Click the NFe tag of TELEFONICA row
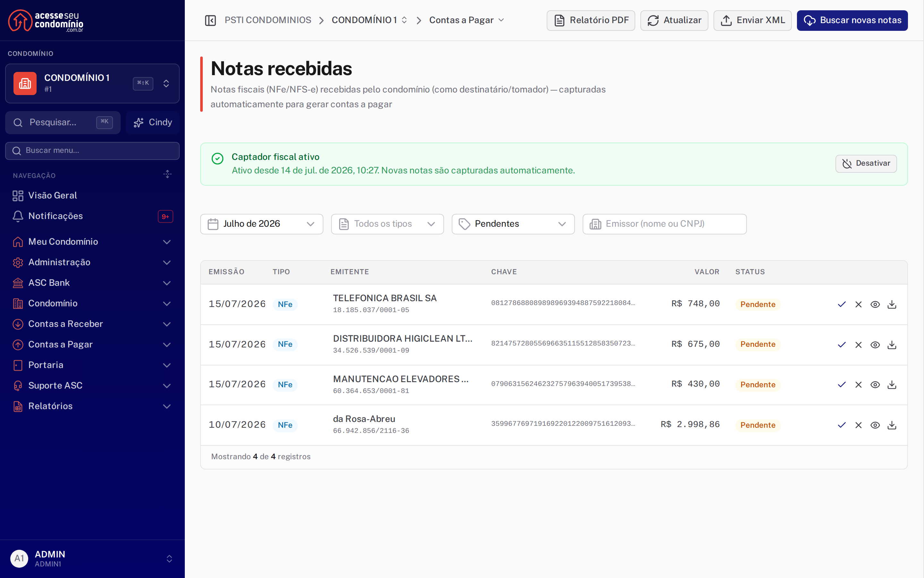 pos(285,304)
